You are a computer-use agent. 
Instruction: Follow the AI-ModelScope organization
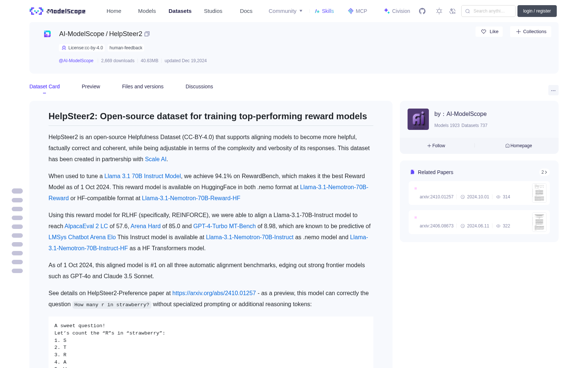[x=436, y=146]
